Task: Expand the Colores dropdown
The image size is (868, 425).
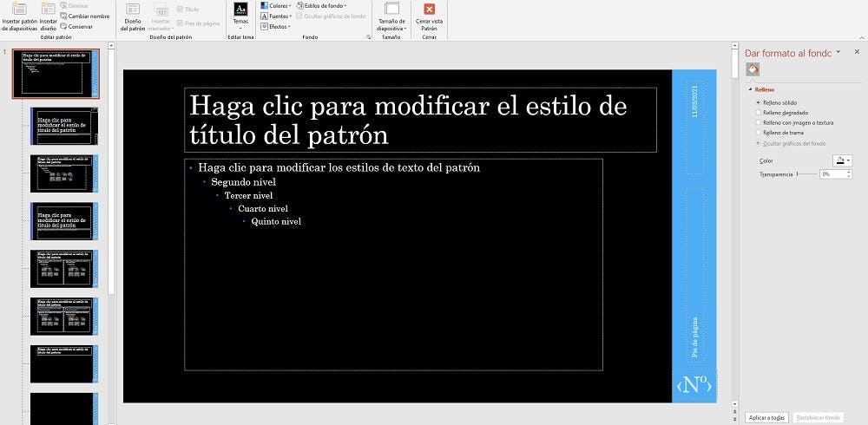Action: 278,5
